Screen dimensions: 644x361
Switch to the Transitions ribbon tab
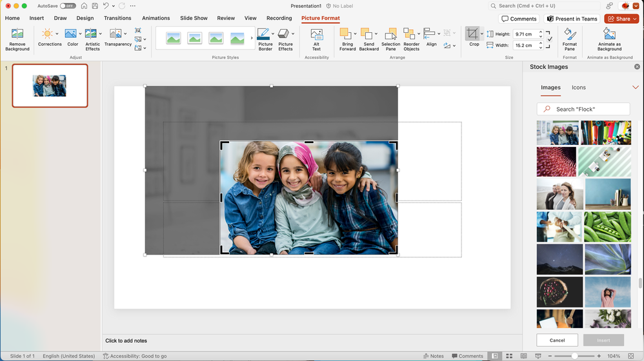[117, 18]
